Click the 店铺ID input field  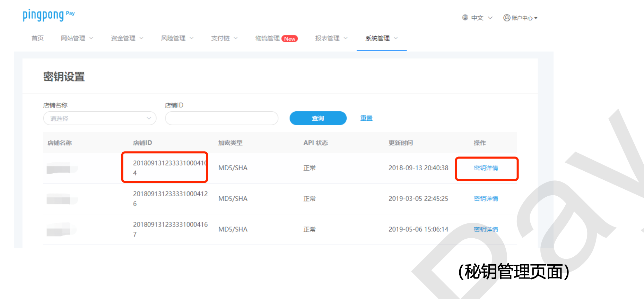(x=221, y=118)
